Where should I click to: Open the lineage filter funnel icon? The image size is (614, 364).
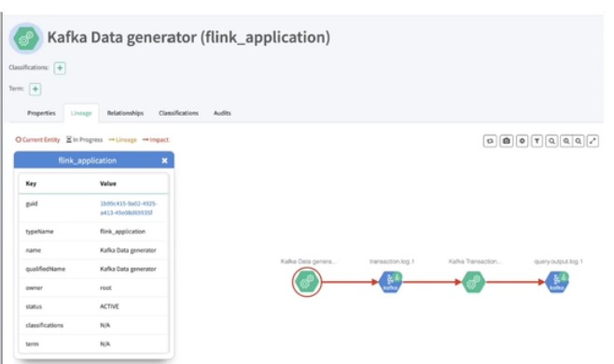click(537, 141)
